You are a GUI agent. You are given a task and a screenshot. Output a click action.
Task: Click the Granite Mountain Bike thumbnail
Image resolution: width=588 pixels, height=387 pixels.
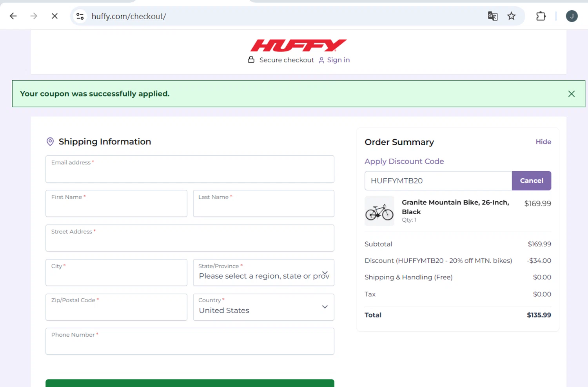click(x=379, y=211)
